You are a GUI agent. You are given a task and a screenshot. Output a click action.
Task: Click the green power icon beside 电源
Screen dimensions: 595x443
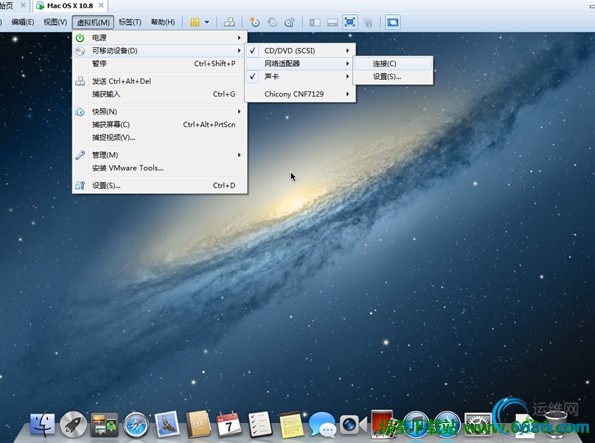80,38
